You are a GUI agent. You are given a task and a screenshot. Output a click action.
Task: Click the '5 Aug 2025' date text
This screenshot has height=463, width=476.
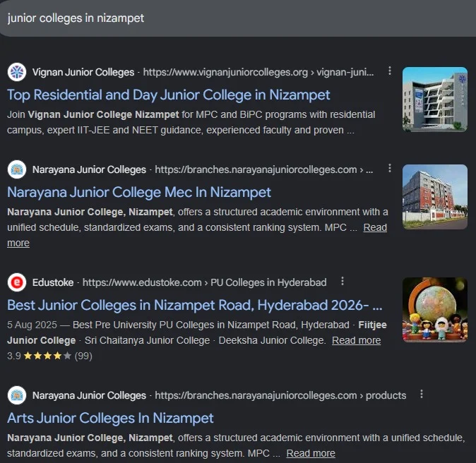click(32, 325)
